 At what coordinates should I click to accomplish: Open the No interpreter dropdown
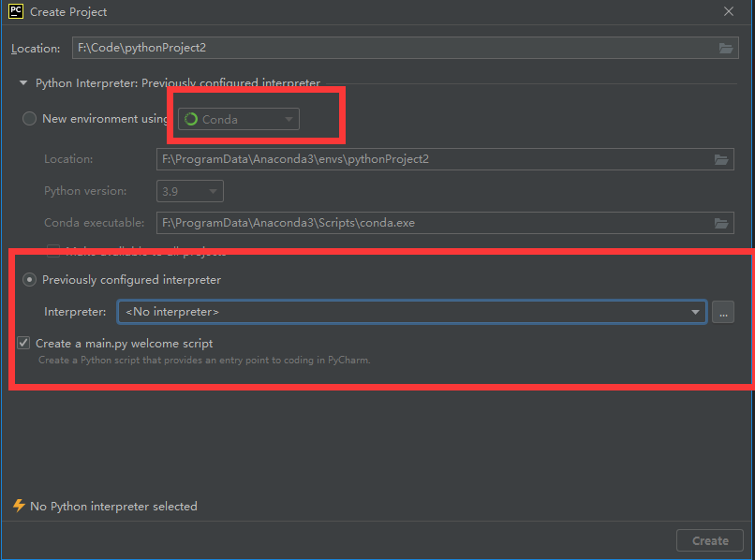click(412, 312)
